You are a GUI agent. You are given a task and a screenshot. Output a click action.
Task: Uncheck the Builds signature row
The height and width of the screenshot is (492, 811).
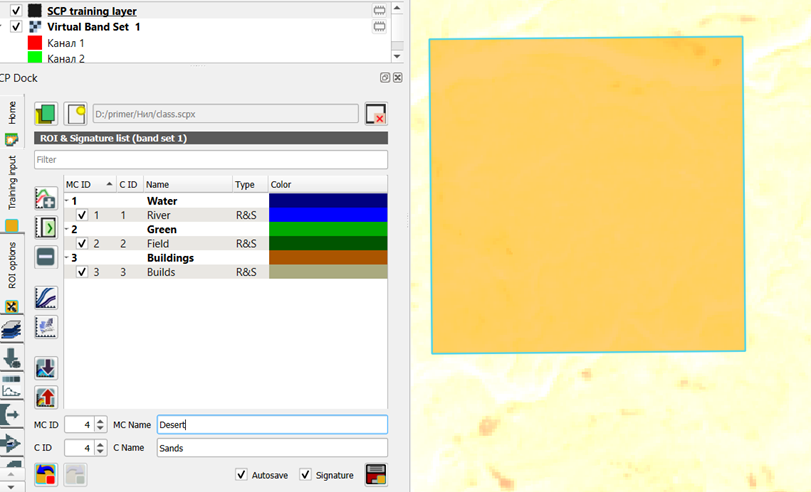tap(82, 272)
